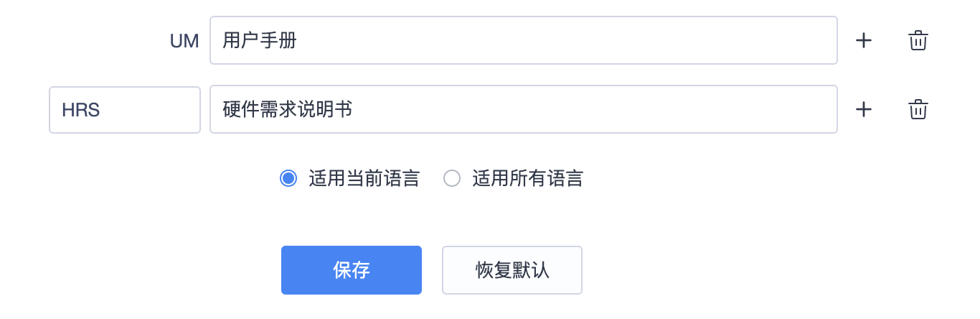Select the 适用当前语言 radio button
This screenshot has height=319, width=980.
[x=288, y=178]
